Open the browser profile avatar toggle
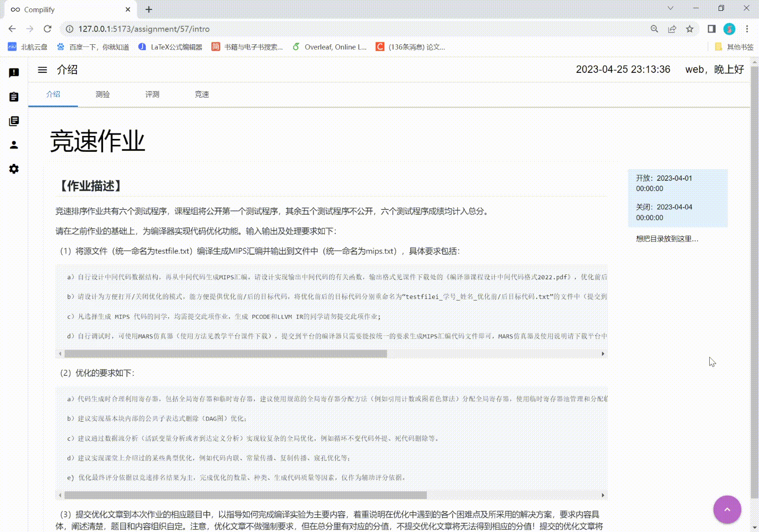Image resolution: width=759 pixels, height=532 pixels. coord(729,29)
